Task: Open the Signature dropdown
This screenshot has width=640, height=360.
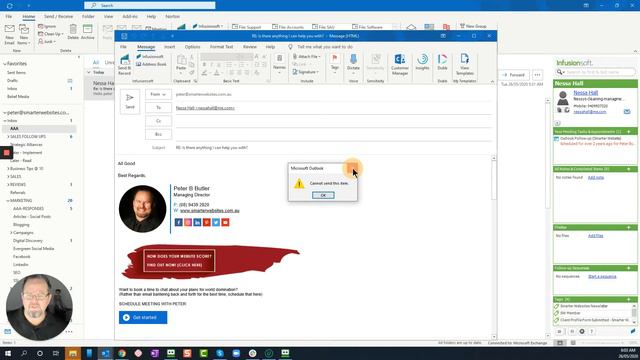Action: pos(305,72)
